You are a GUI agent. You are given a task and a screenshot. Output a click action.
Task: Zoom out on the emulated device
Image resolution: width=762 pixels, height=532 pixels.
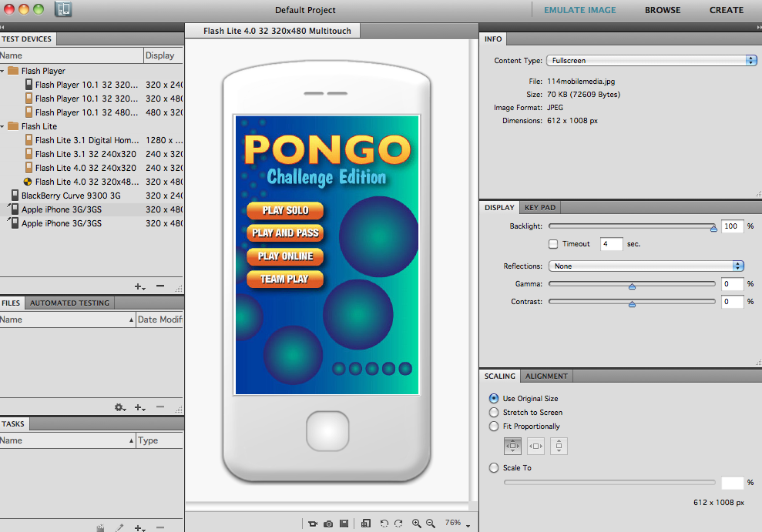click(x=431, y=524)
